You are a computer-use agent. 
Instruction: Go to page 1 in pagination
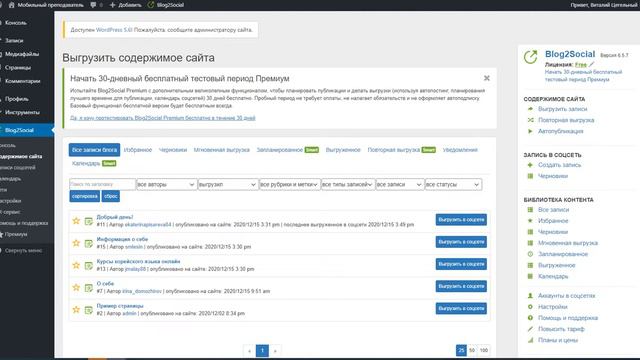(262, 350)
